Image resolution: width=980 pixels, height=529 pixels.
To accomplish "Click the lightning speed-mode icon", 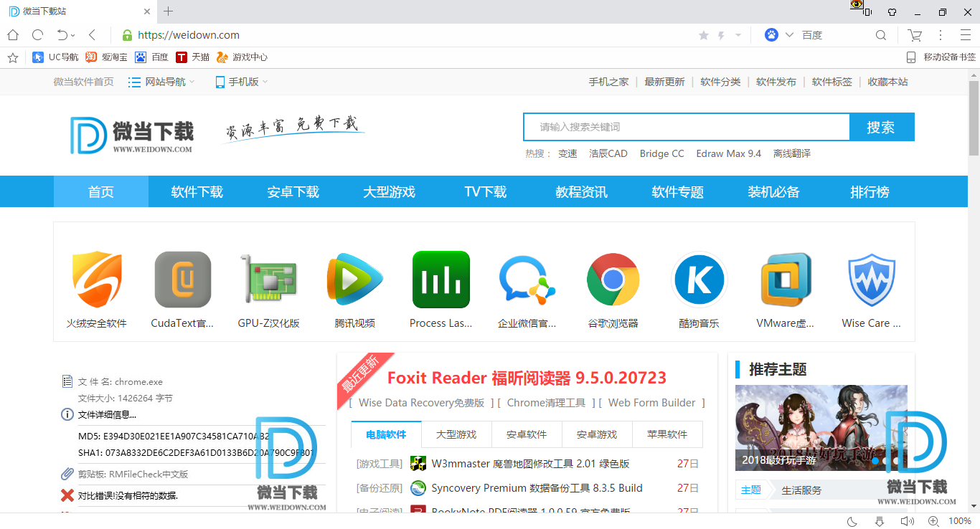I will point(721,35).
